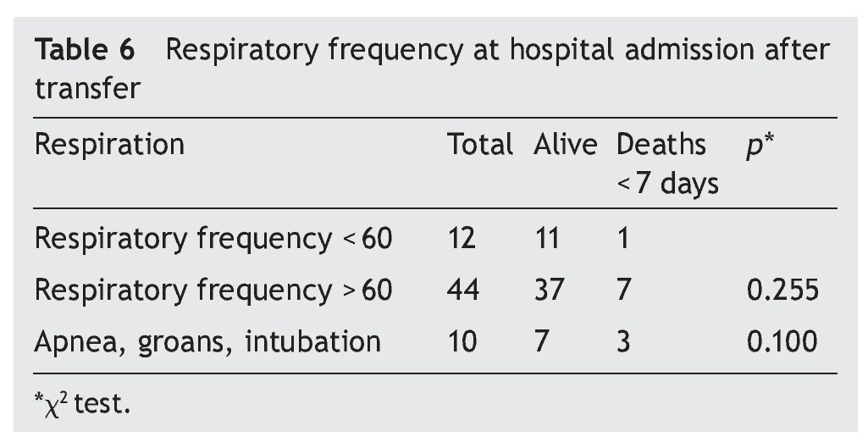
Task: Click the Alive value in the Apnea row
Action: pos(540,342)
